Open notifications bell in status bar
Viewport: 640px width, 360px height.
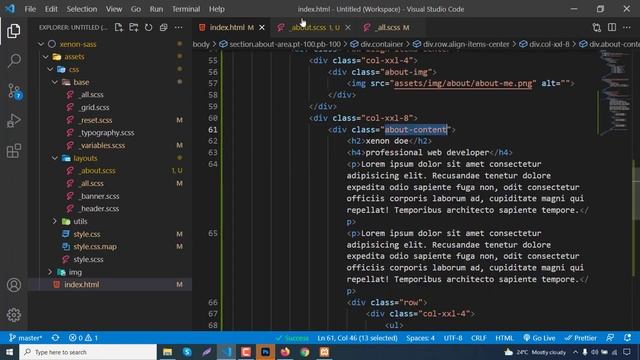pos(627,338)
